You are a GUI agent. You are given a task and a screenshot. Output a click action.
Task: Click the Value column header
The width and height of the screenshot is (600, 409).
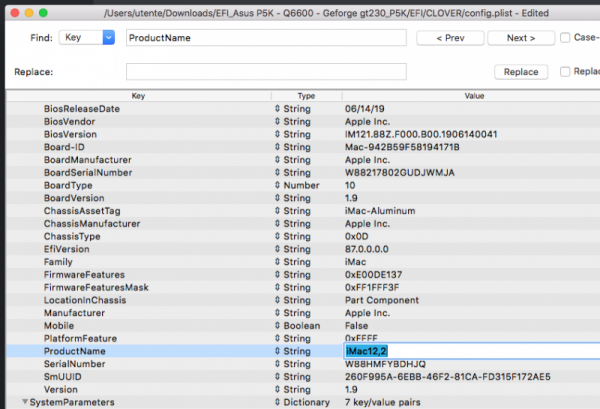pyautogui.click(x=472, y=95)
